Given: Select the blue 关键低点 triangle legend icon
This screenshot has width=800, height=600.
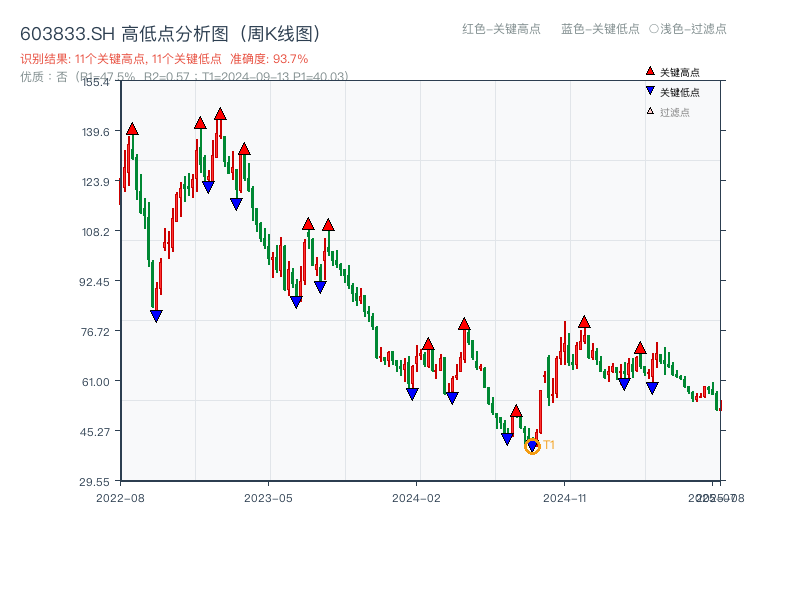Looking at the screenshot, I should click(648, 88).
